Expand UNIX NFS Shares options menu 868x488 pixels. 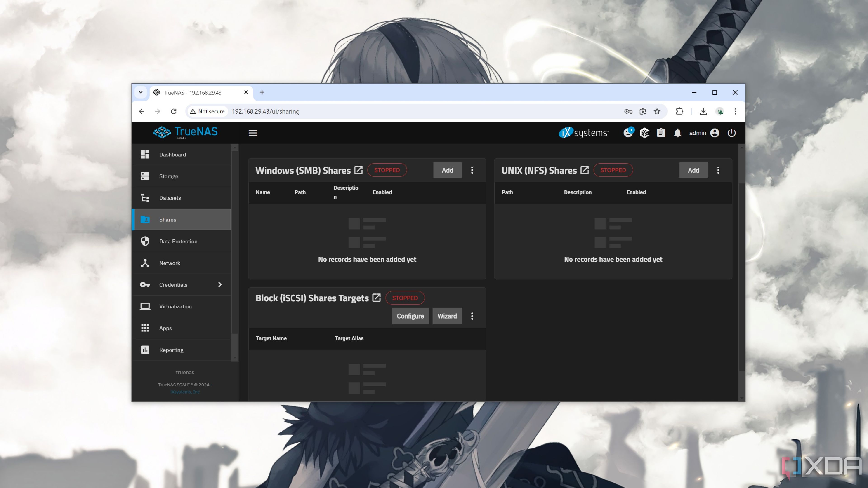coord(718,170)
